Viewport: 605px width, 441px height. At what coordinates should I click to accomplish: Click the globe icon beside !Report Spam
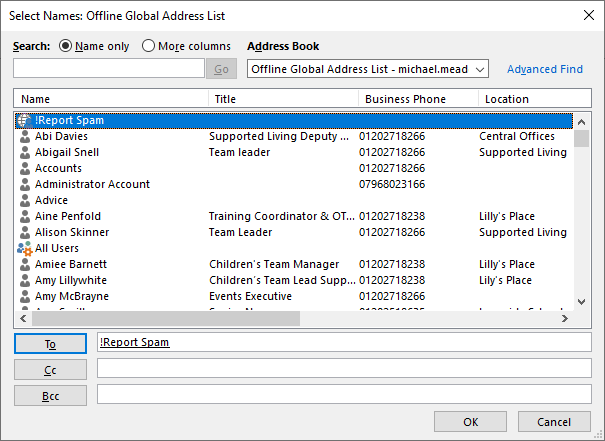(25, 120)
